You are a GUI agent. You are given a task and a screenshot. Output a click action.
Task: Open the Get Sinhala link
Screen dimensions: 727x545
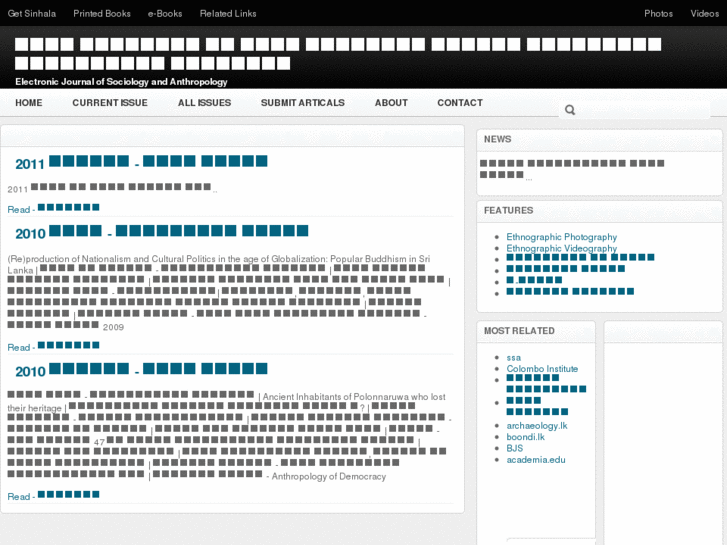pyautogui.click(x=32, y=13)
